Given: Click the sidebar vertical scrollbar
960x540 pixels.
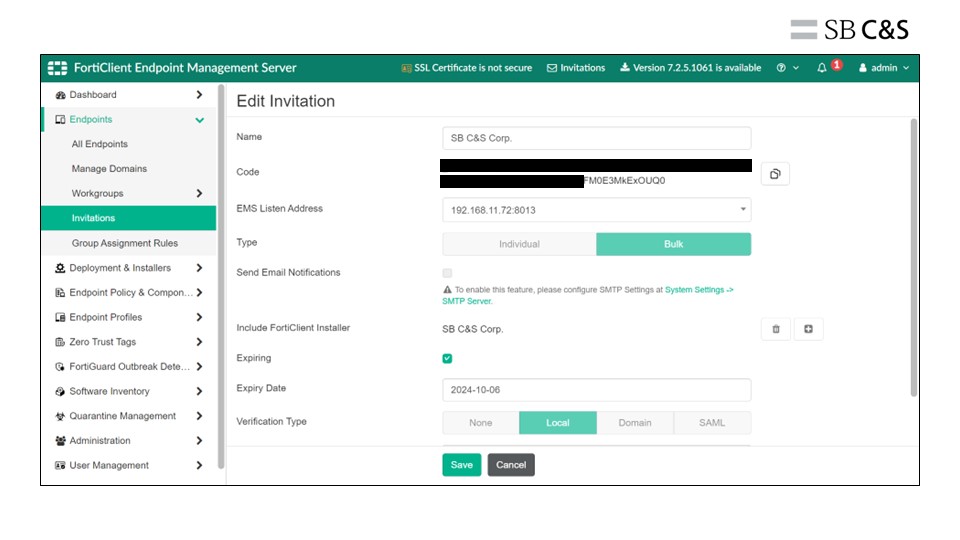Looking at the screenshot, I should pyautogui.click(x=221, y=277).
